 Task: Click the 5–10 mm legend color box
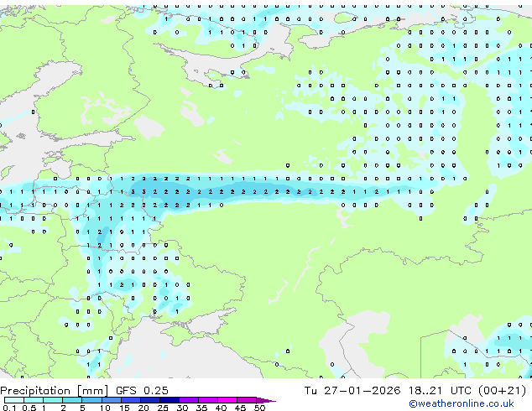[91, 400]
